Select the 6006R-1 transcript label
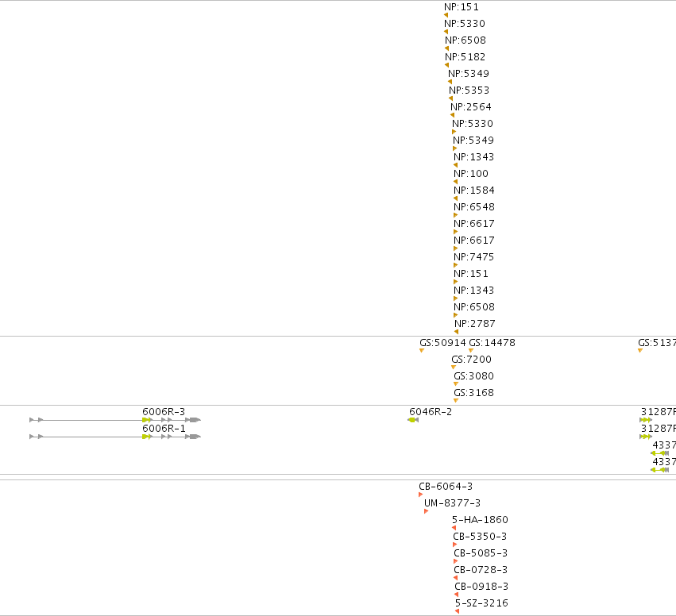This screenshot has width=676, height=616. coord(164,429)
